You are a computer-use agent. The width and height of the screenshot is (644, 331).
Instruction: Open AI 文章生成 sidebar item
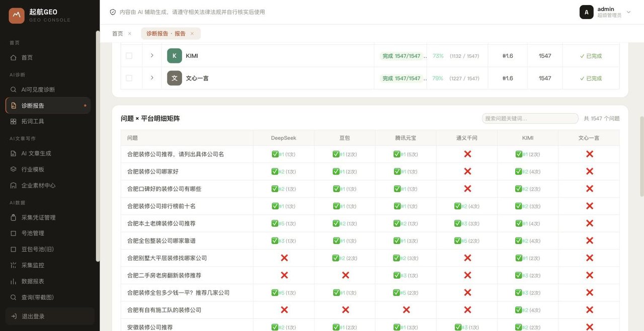tap(48, 153)
